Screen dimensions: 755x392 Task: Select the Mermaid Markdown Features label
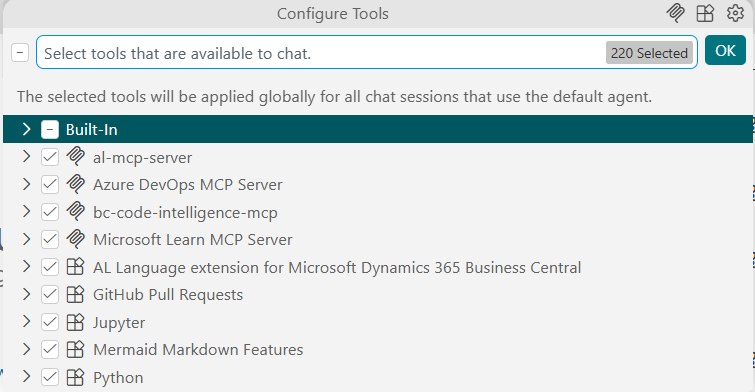pos(198,350)
